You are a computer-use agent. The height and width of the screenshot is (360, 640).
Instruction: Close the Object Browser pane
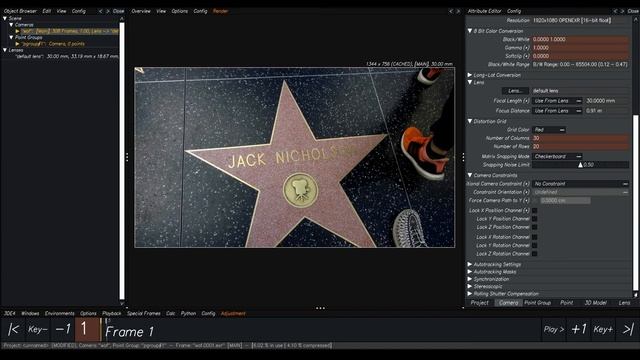click(x=118, y=11)
